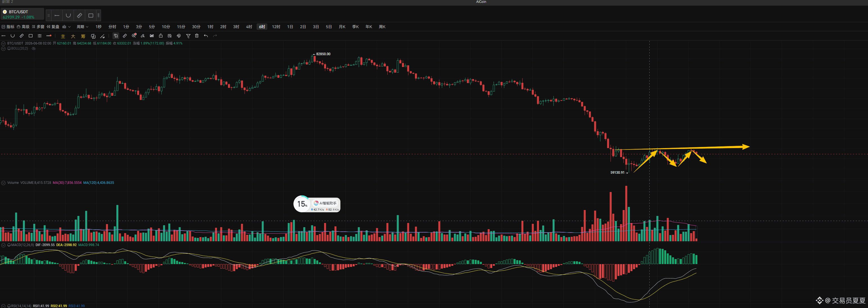Viewport: 868px width, 308px height.
Task: Open the AI智能助手 assistant widget
Action: (x=325, y=203)
